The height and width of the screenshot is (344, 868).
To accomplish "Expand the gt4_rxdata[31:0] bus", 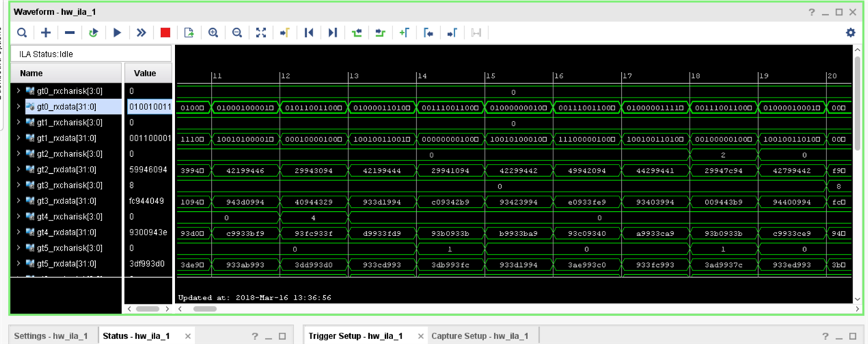I will (18, 232).
